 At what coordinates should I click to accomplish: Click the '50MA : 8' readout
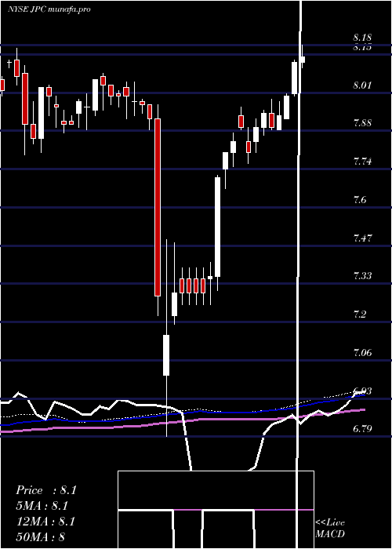(x=40, y=537)
